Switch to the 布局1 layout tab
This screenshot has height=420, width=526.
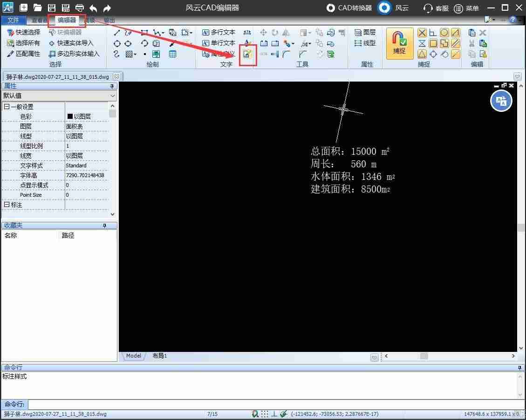(159, 356)
